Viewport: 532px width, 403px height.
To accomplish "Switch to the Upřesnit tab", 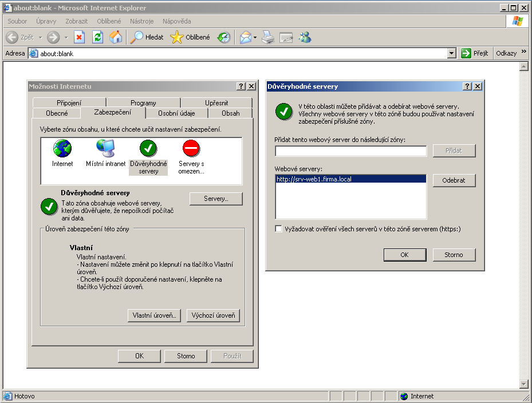I will [x=216, y=102].
